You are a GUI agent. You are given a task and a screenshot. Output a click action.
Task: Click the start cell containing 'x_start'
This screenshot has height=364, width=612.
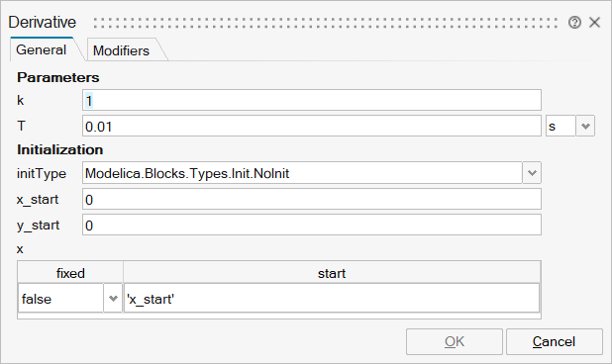(332, 299)
